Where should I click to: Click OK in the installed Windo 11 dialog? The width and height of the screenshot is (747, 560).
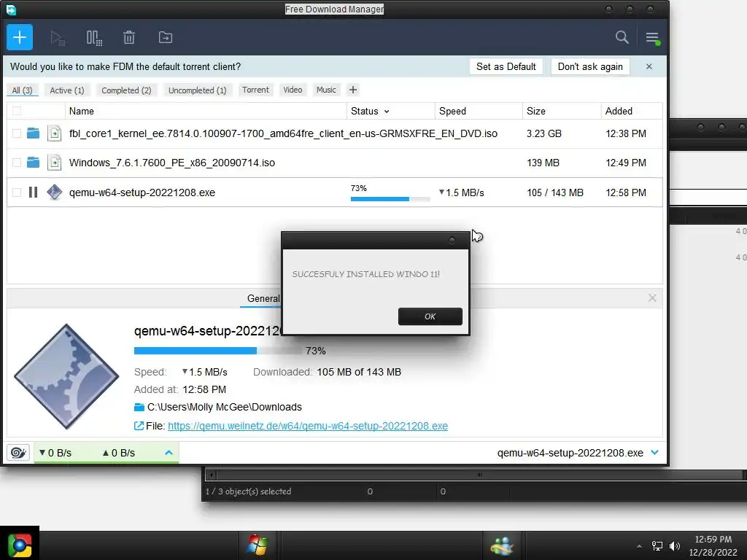point(430,316)
